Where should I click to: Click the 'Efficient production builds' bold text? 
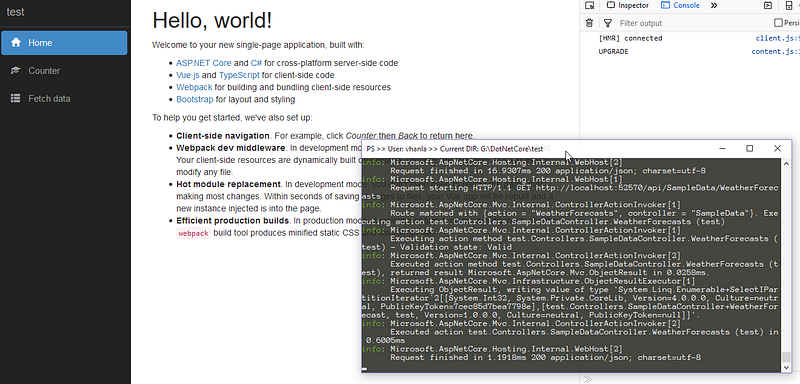tap(233, 221)
